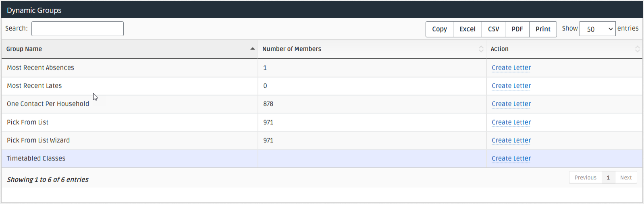Go to Previous page

click(586, 177)
